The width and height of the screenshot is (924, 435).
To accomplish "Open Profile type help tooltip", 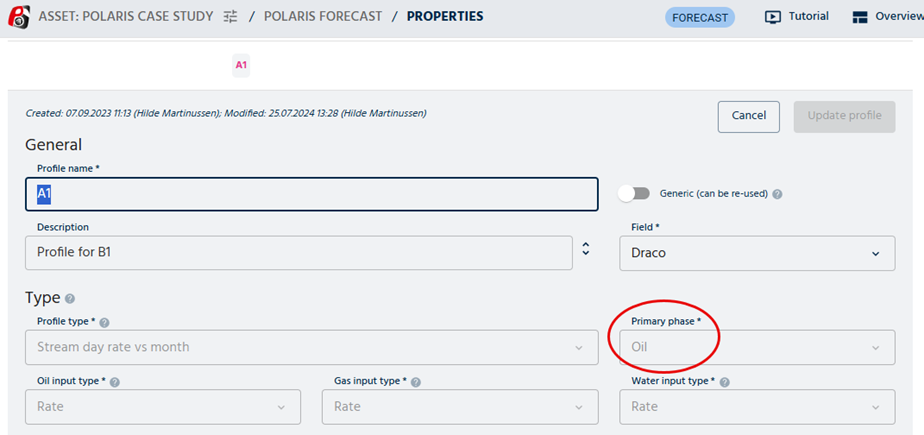I will tap(105, 322).
